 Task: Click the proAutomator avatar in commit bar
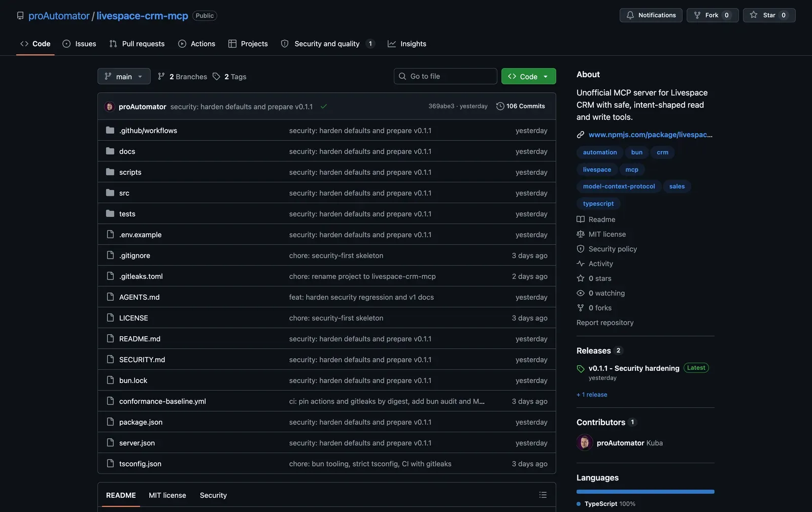(110, 107)
